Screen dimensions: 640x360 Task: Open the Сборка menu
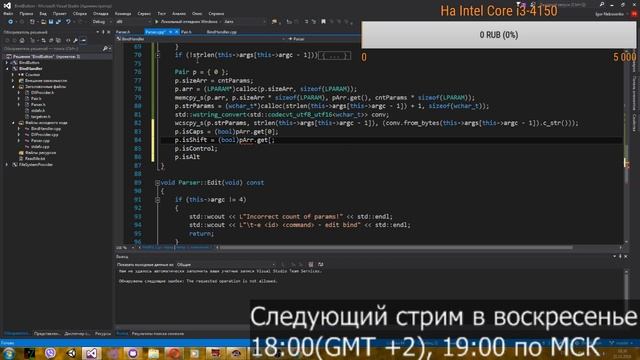[80, 13]
